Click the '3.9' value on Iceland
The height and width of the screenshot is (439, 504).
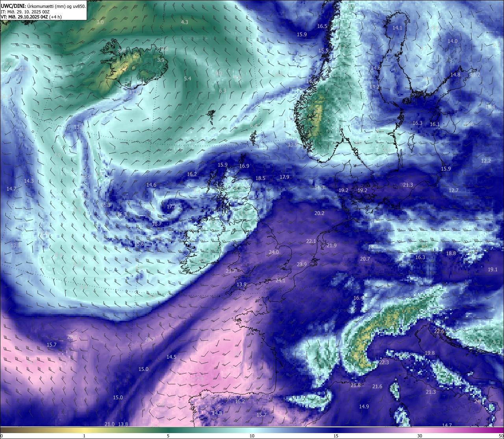[161, 60]
